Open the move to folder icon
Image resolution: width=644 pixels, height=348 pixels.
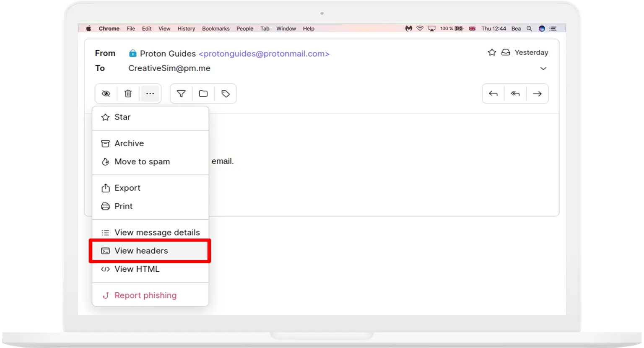[x=203, y=93]
